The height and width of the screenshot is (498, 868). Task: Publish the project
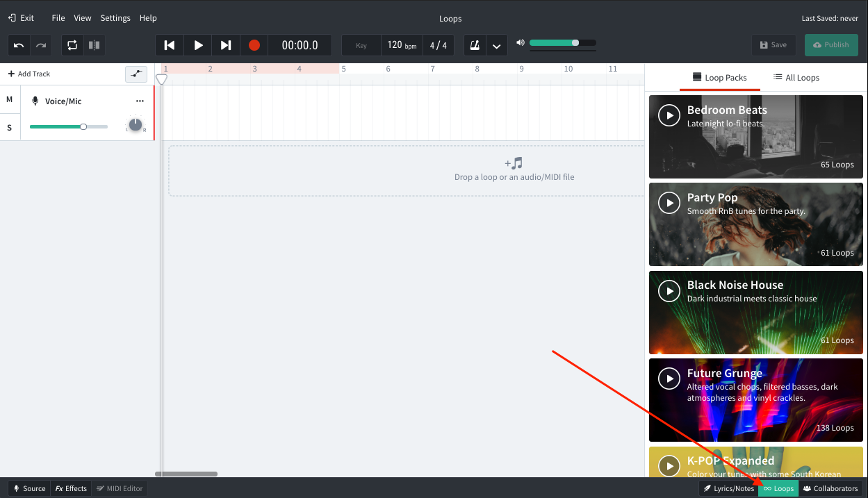click(830, 44)
